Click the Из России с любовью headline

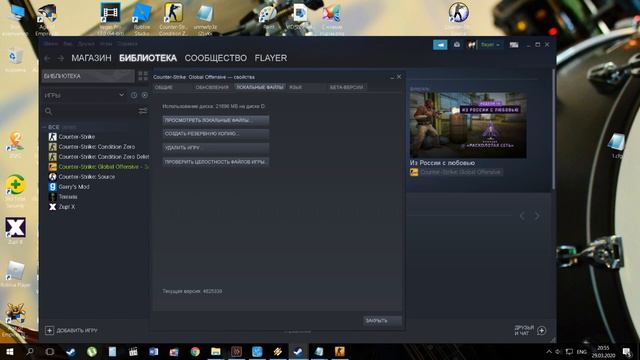tap(442, 163)
